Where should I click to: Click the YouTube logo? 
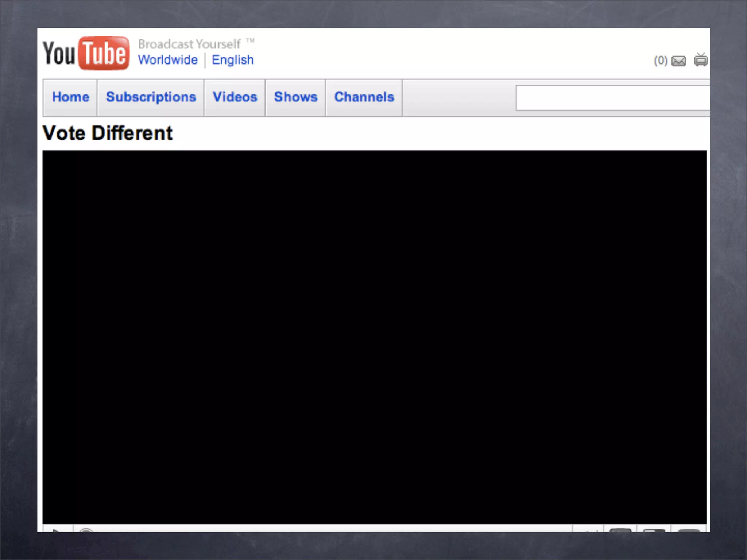click(x=86, y=53)
